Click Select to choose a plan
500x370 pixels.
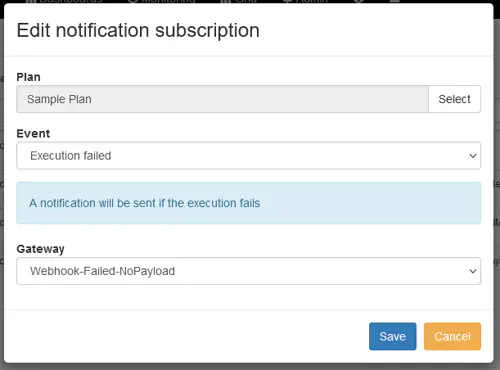pos(454,99)
